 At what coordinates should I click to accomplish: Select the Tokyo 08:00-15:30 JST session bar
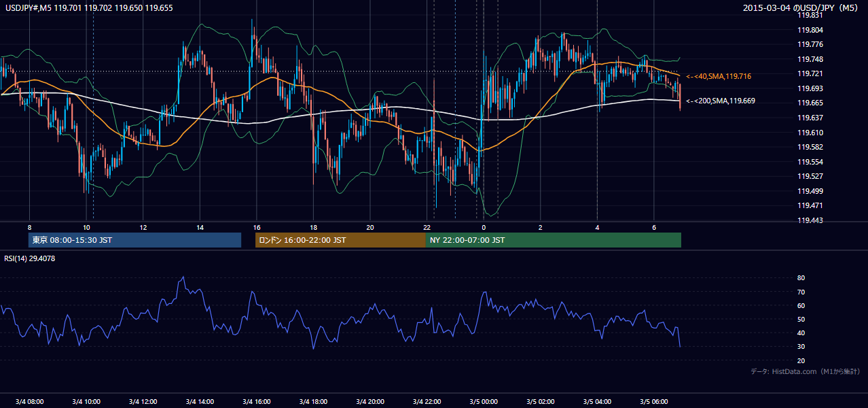tap(135, 240)
